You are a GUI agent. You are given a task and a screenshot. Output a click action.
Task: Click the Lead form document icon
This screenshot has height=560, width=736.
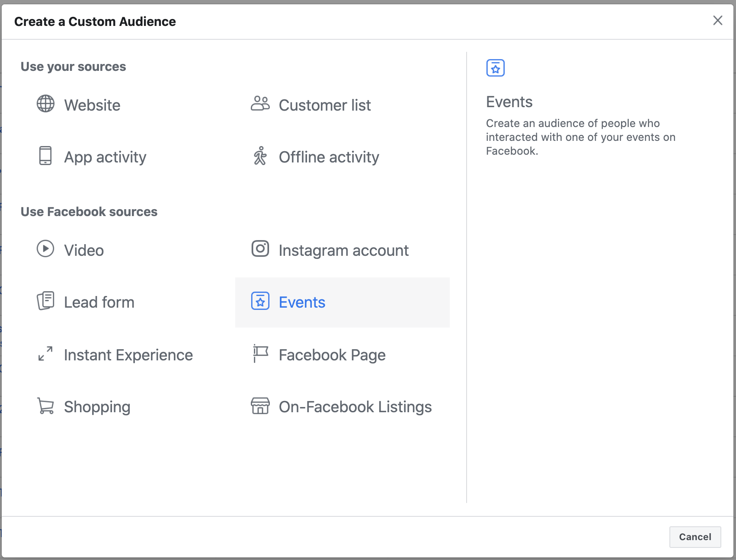point(45,301)
